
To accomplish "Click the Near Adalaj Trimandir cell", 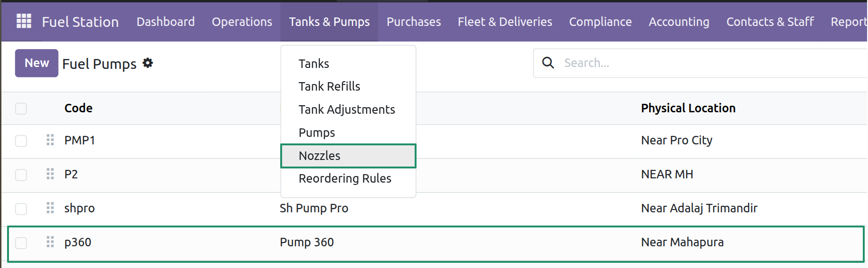I will 699,208.
